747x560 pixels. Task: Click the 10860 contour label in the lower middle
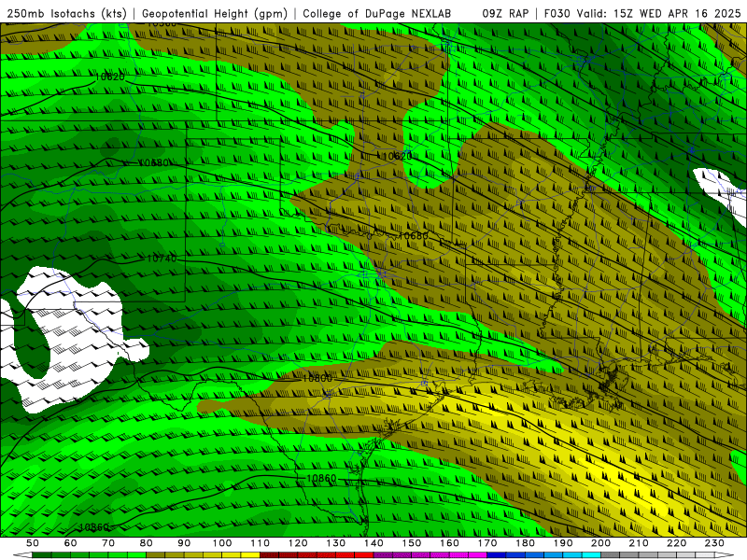[x=321, y=478]
